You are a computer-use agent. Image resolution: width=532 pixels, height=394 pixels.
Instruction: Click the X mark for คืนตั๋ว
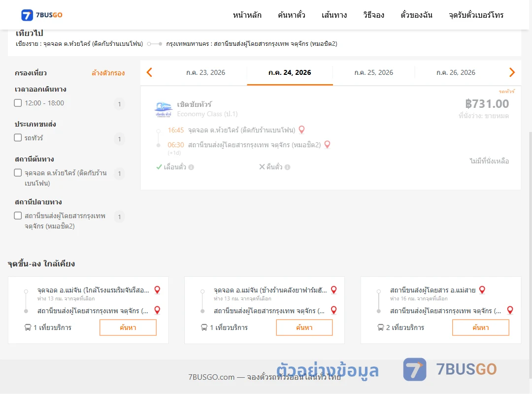pyautogui.click(x=262, y=166)
